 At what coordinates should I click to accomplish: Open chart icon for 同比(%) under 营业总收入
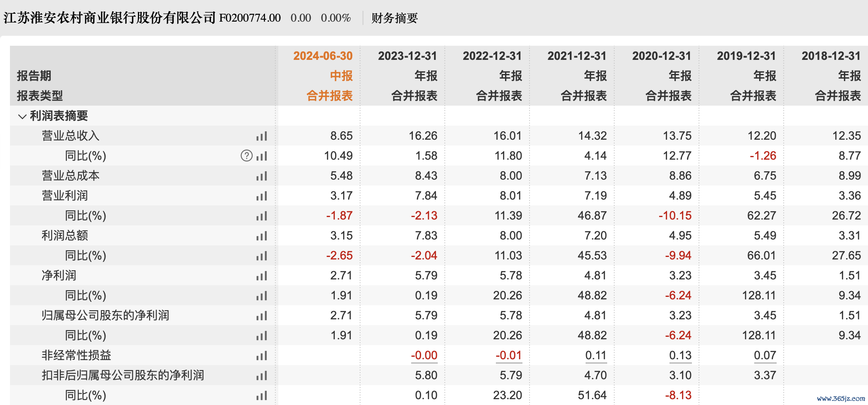point(262,156)
